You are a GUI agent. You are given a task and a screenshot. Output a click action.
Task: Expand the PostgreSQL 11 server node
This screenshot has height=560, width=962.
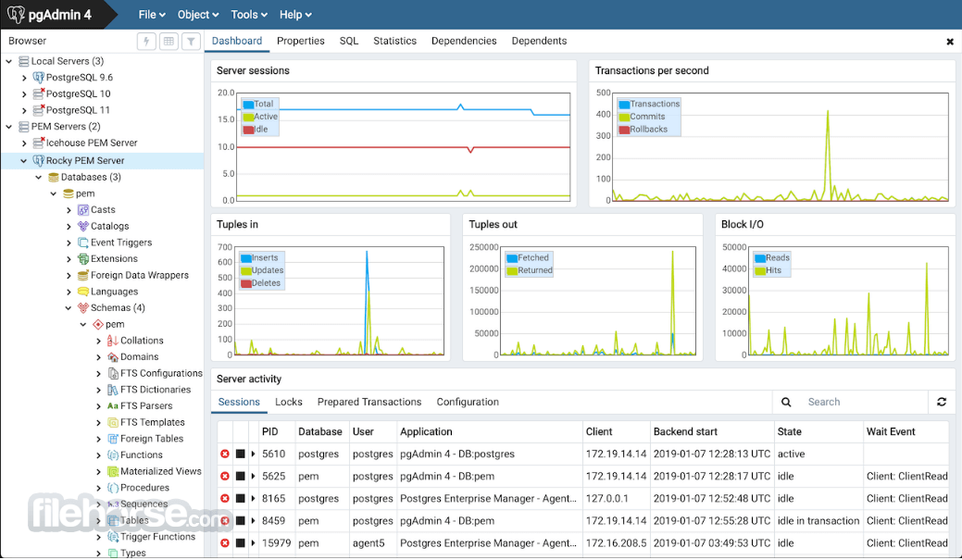pyautogui.click(x=24, y=110)
